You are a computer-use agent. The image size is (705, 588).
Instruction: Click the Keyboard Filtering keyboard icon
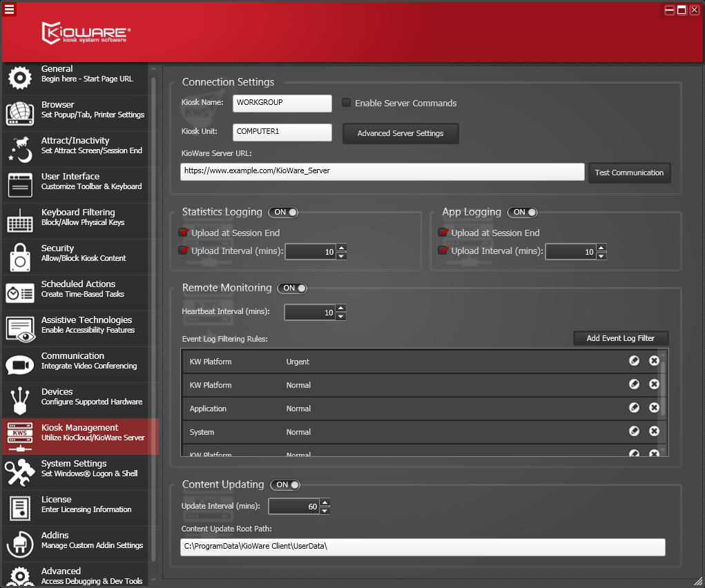(x=19, y=221)
